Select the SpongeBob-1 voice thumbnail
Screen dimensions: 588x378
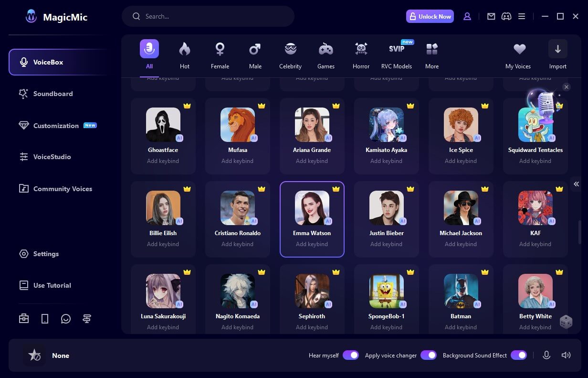tap(387, 291)
